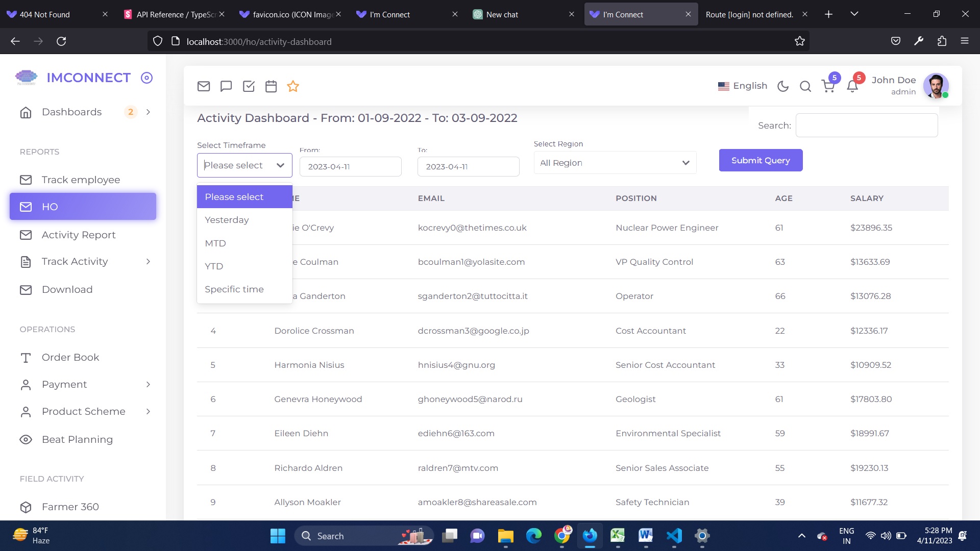
Task: Open the calendar icon in toolbar
Action: pos(271,86)
